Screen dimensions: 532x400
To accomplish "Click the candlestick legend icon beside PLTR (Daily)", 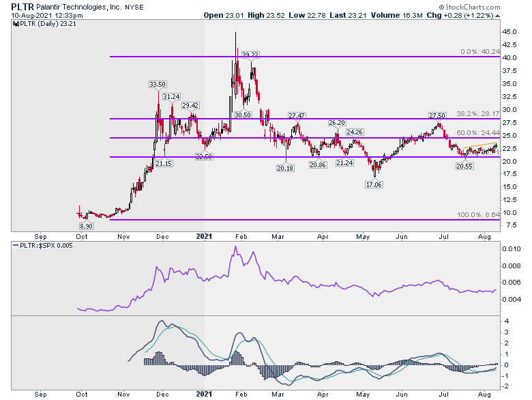I will 16,24.
